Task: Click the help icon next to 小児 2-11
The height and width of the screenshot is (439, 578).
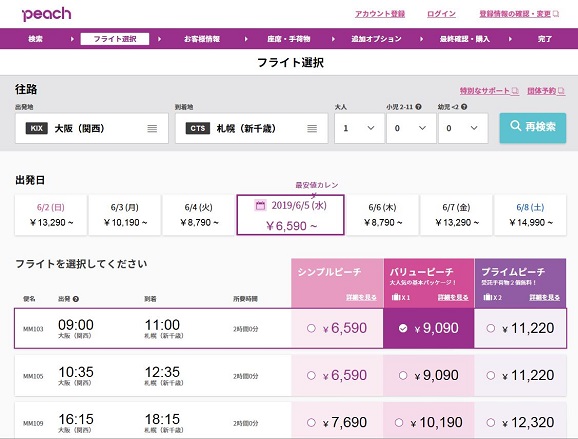Action: 418,107
